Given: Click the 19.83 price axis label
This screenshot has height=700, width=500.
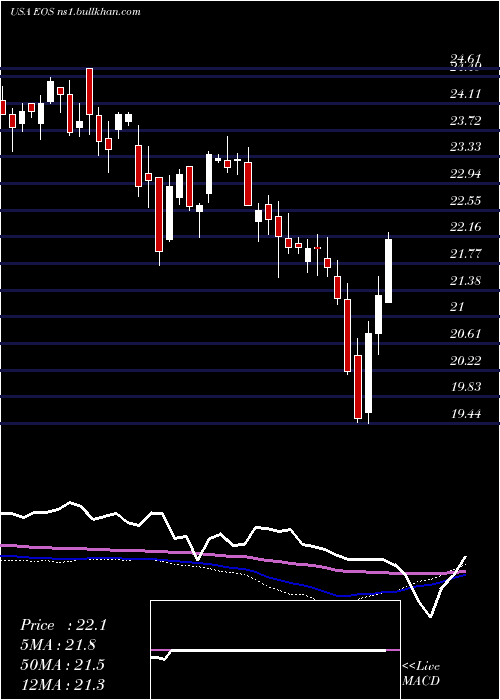Looking at the screenshot, I should 466,387.
